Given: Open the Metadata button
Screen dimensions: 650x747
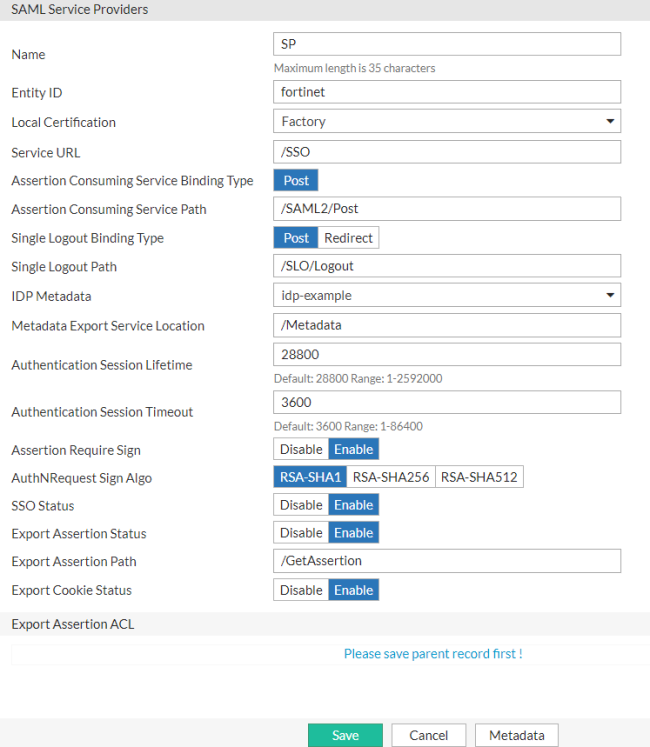Looking at the screenshot, I should pos(516,735).
